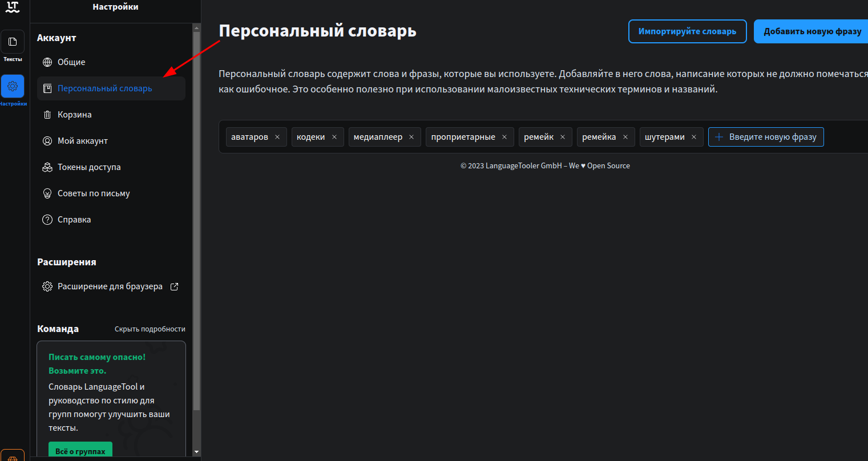Go to Мой аккаунт page

coord(111,141)
